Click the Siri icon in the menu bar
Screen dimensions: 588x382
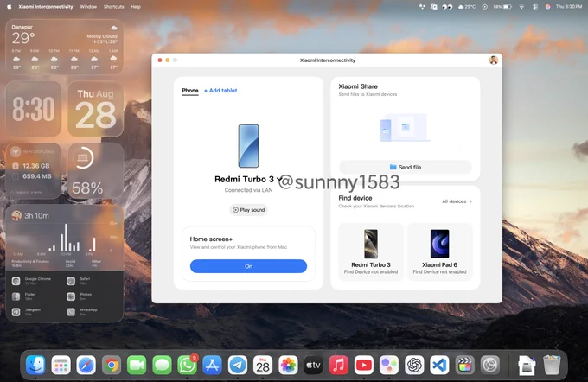(547, 7)
